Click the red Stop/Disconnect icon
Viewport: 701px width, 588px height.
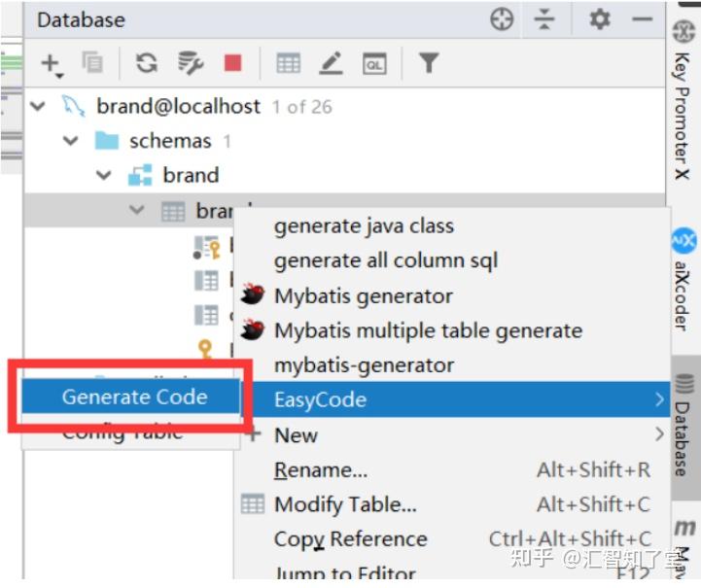[233, 63]
